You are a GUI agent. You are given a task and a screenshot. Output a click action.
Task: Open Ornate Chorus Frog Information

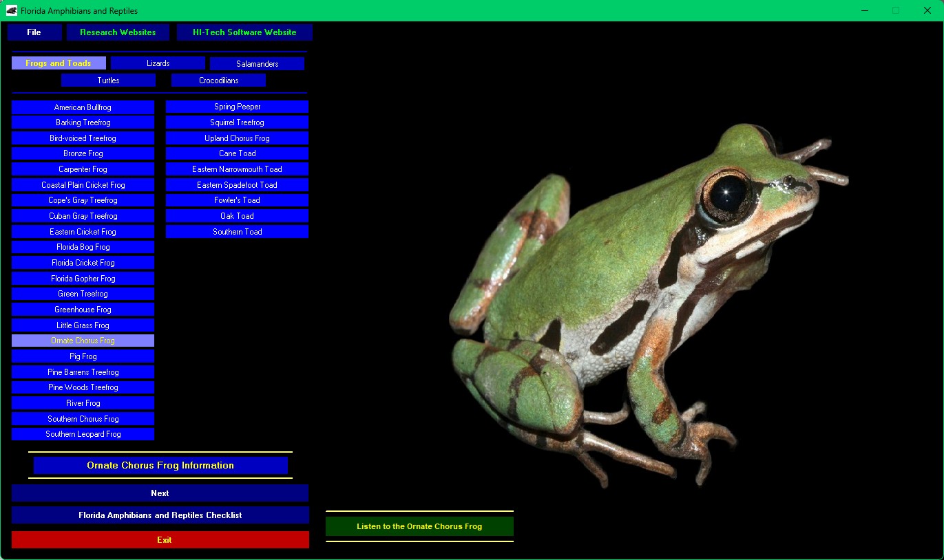click(x=160, y=466)
